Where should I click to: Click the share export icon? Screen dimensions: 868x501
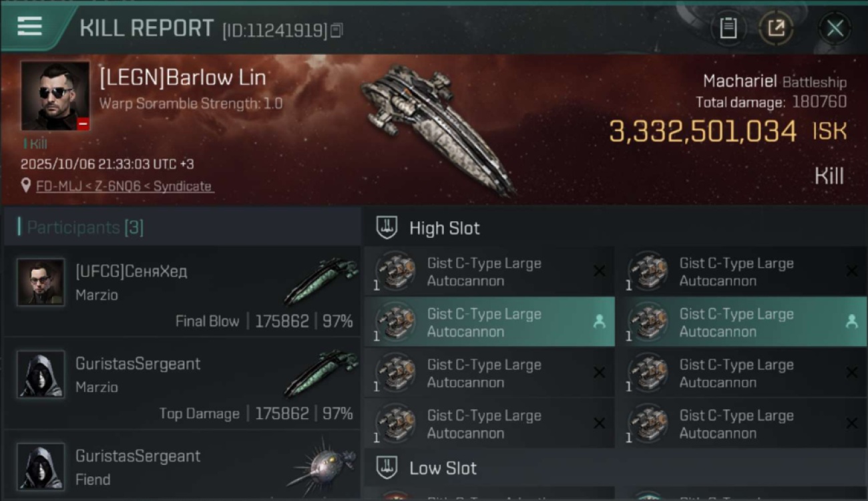(776, 29)
